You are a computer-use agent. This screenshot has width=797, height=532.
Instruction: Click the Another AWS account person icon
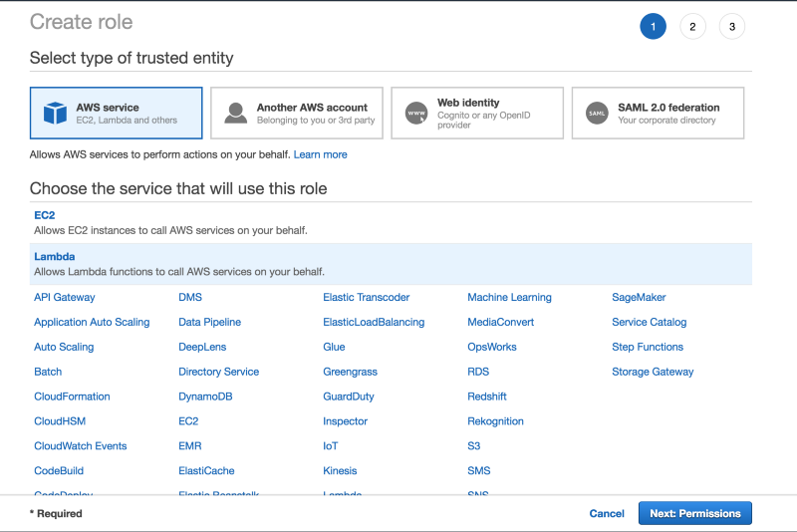coord(235,113)
